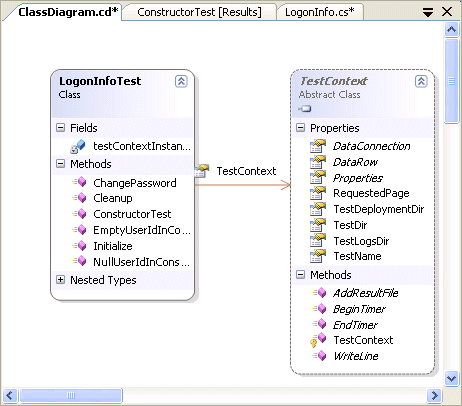The width and height of the screenshot is (462, 406).
Task: Click the TestContext constructor key icon
Action: [x=318, y=340]
